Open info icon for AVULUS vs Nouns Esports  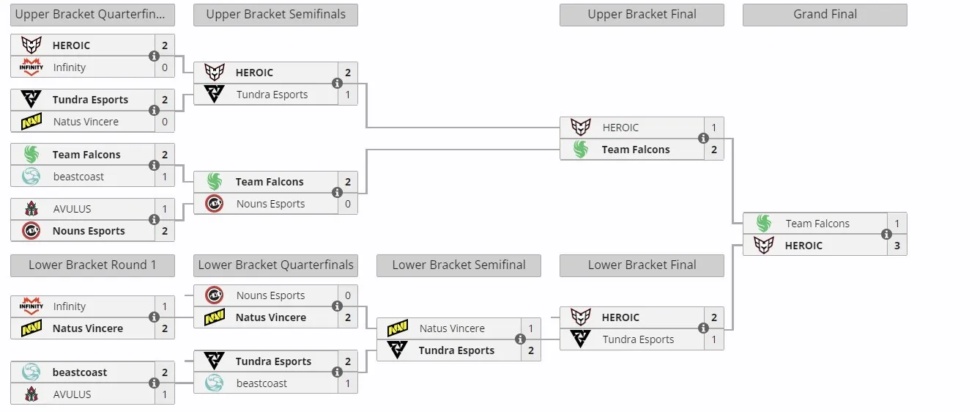pos(154,220)
